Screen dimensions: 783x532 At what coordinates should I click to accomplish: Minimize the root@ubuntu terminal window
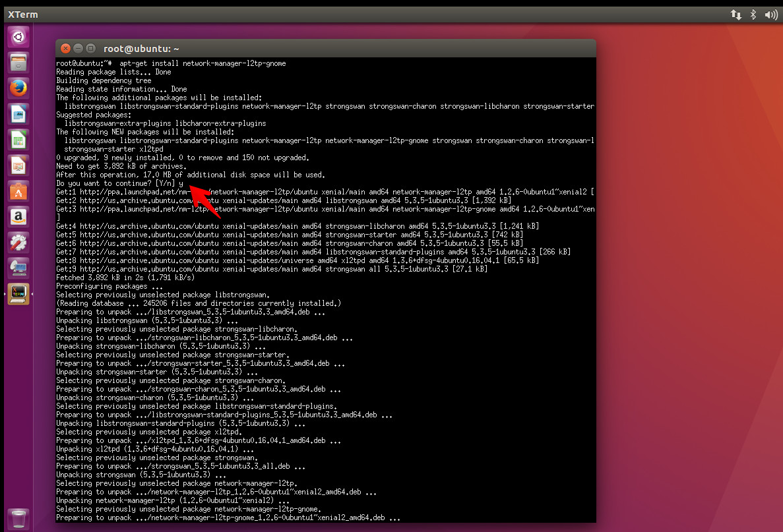pyautogui.click(x=78, y=48)
